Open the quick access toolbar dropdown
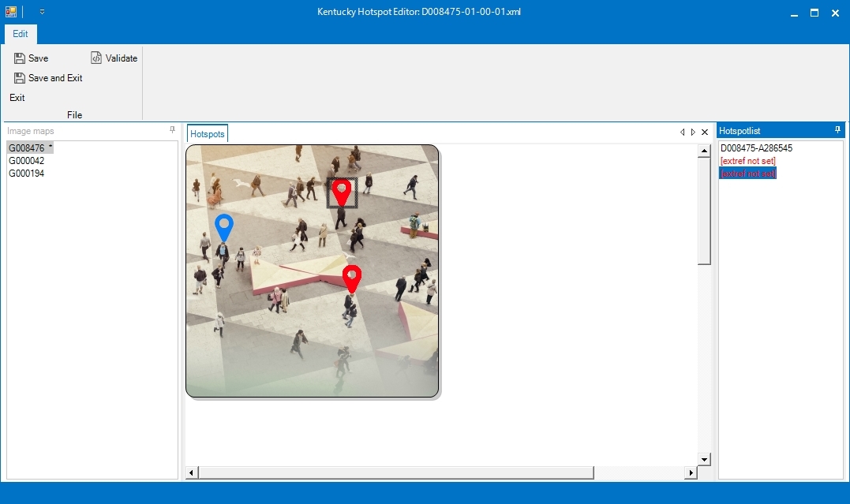Screen dimensions: 850x504 tap(42, 12)
